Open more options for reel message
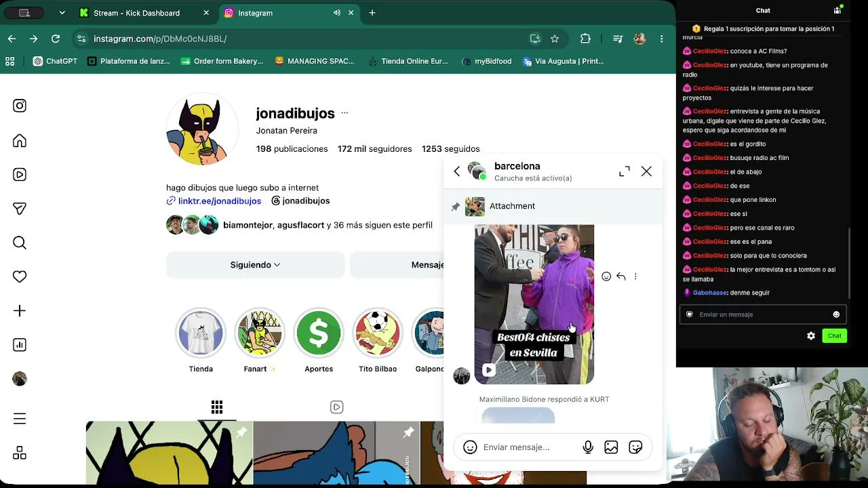The image size is (868, 488). click(x=635, y=277)
